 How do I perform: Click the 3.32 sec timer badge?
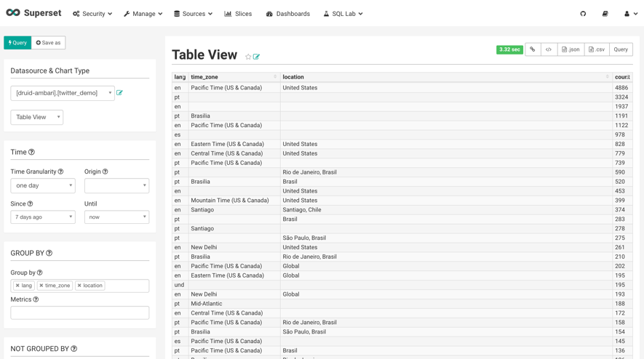click(x=509, y=49)
